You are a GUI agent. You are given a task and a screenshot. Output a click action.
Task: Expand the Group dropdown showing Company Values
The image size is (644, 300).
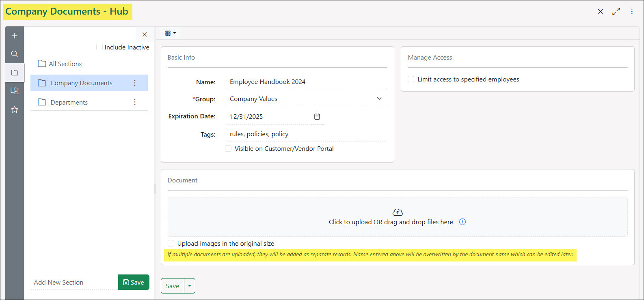[379, 99]
